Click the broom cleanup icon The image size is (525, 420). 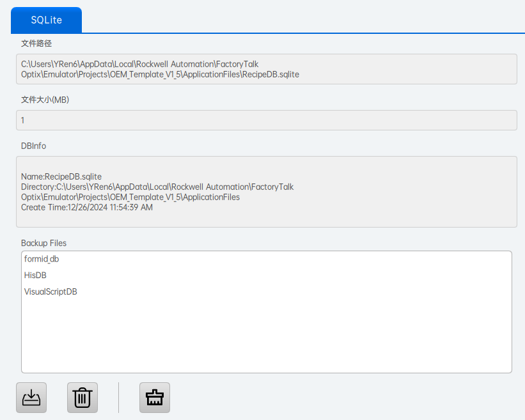point(155,398)
